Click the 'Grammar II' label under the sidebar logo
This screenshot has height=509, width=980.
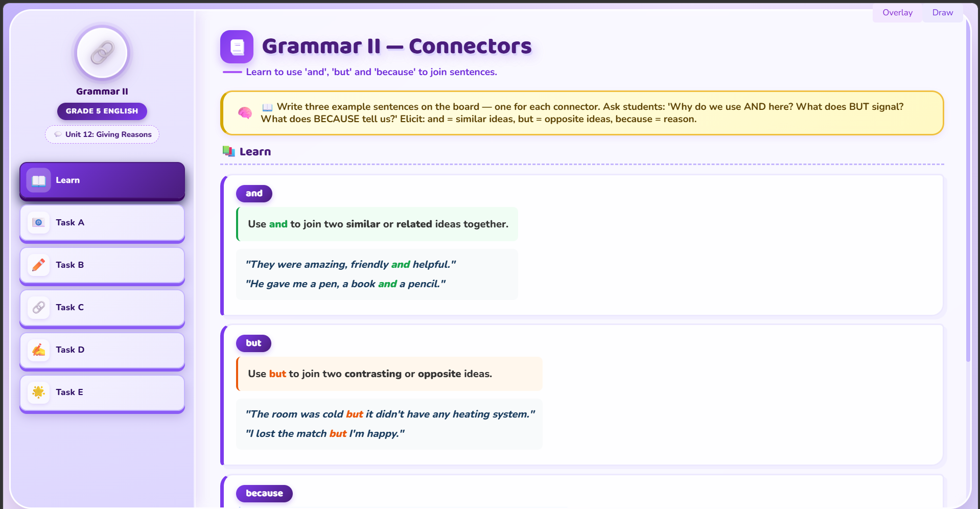coord(102,91)
